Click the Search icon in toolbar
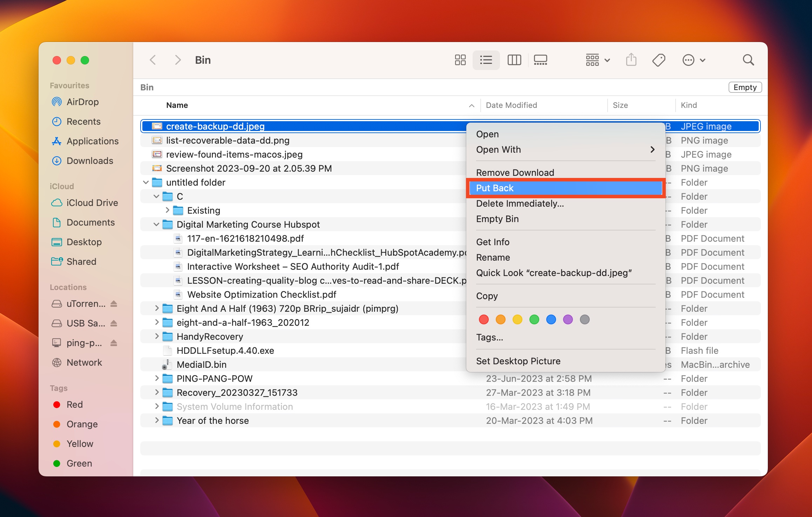 click(x=748, y=59)
